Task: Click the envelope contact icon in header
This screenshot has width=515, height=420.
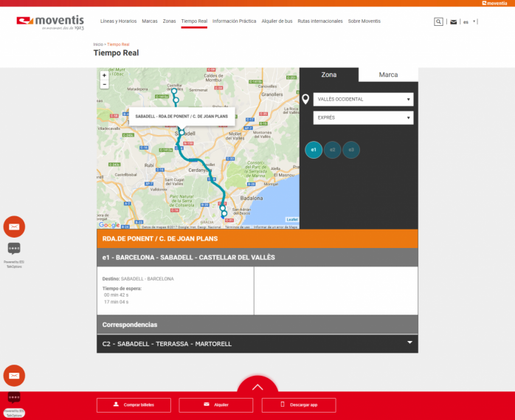Action: pyautogui.click(x=453, y=22)
